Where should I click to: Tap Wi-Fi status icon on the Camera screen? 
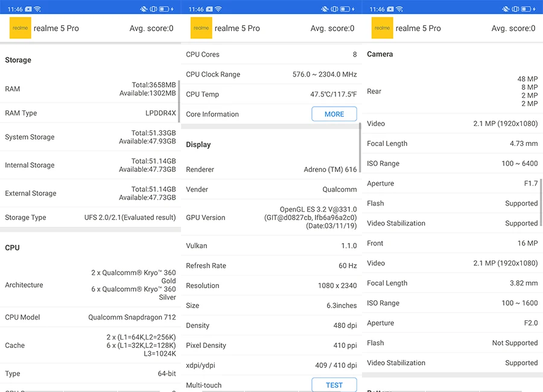coord(399,9)
